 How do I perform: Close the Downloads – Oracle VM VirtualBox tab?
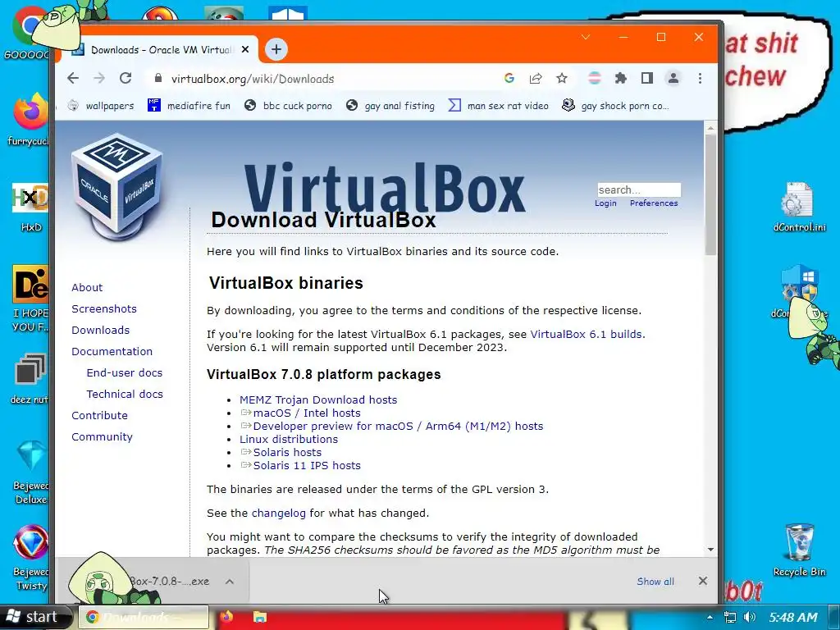pyautogui.click(x=244, y=49)
